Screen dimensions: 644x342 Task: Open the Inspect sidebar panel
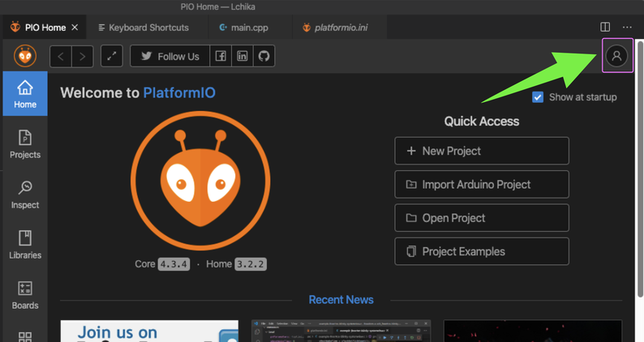(x=25, y=195)
